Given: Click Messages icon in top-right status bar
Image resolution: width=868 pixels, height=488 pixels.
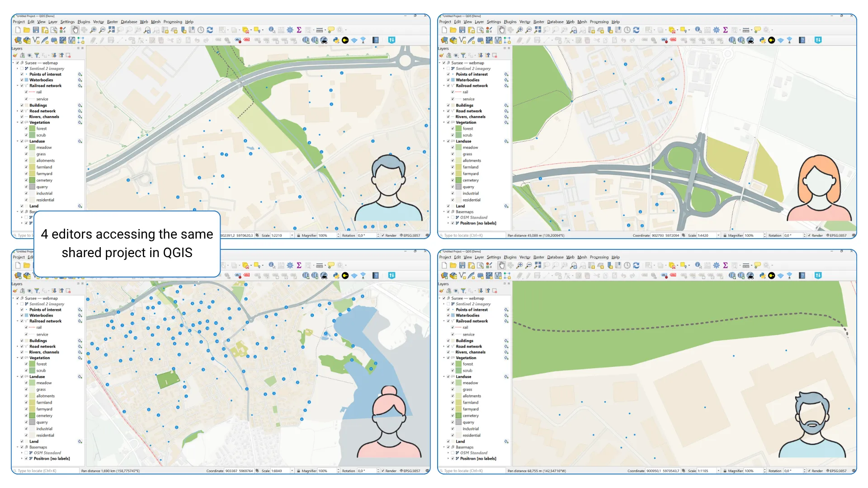Looking at the screenshot, I should [x=854, y=235].
